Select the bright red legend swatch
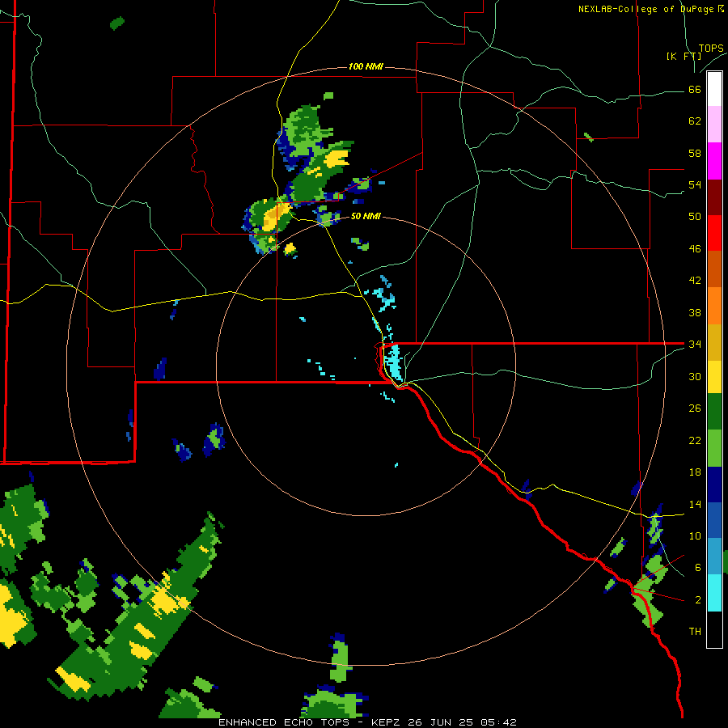 [x=714, y=233]
